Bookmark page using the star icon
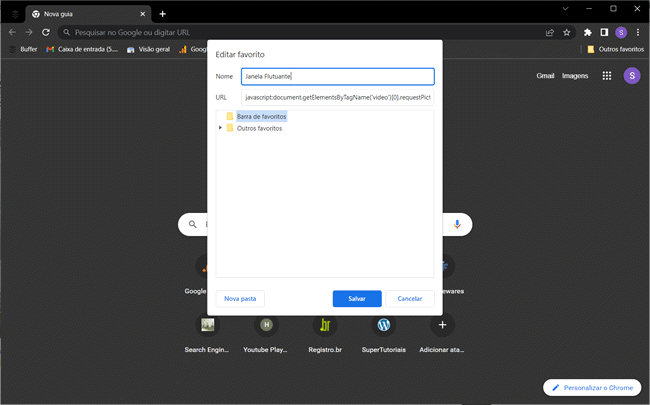This screenshot has width=650, height=405. (567, 32)
